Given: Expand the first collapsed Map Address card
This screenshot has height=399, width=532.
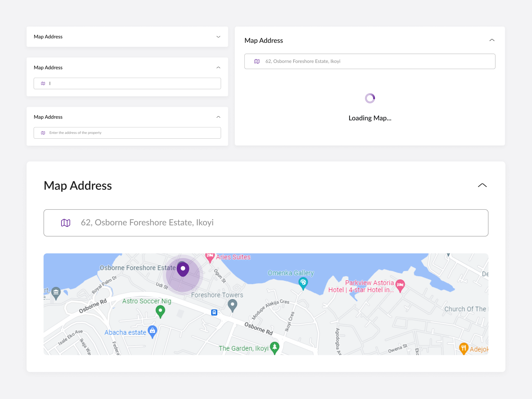Looking at the screenshot, I should pyautogui.click(x=218, y=37).
